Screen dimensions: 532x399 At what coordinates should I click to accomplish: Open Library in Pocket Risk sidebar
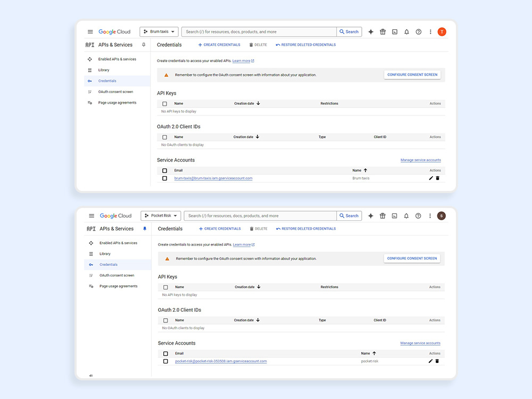click(118, 253)
